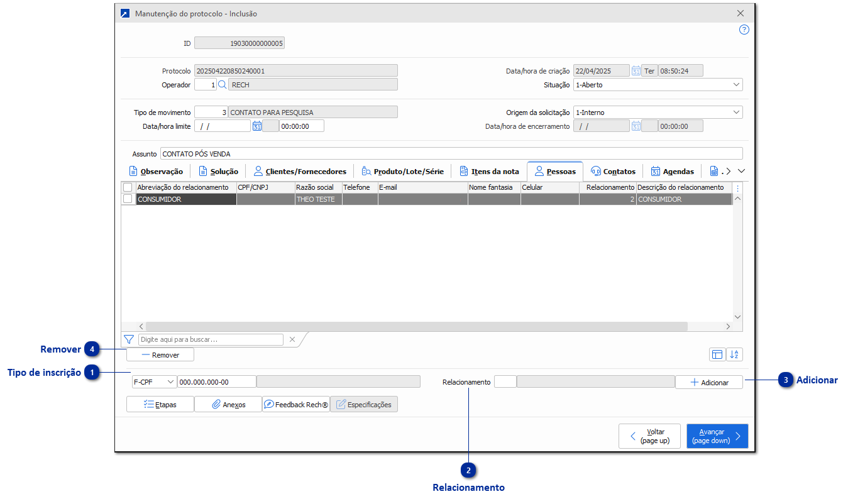The image size is (848, 504).
Task: Switch to the Observação tab
Action: (156, 171)
